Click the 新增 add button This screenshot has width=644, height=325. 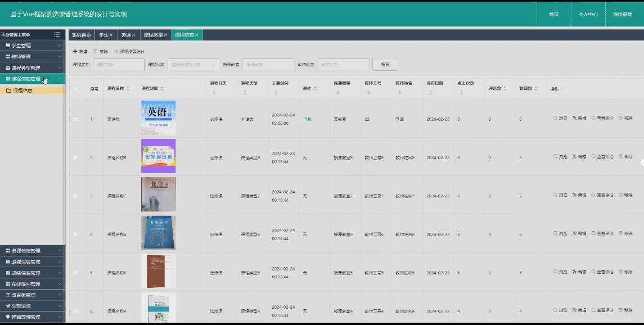coord(80,51)
